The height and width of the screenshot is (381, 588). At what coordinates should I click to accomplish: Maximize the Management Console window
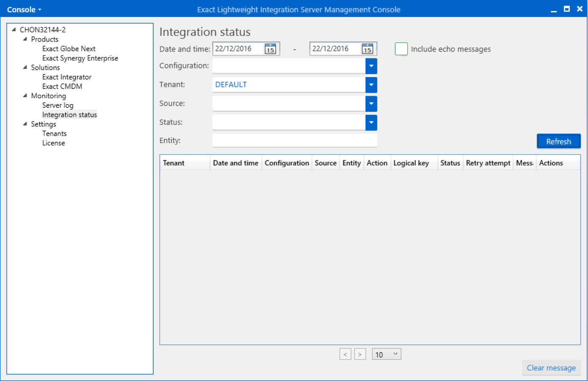pos(567,9)
